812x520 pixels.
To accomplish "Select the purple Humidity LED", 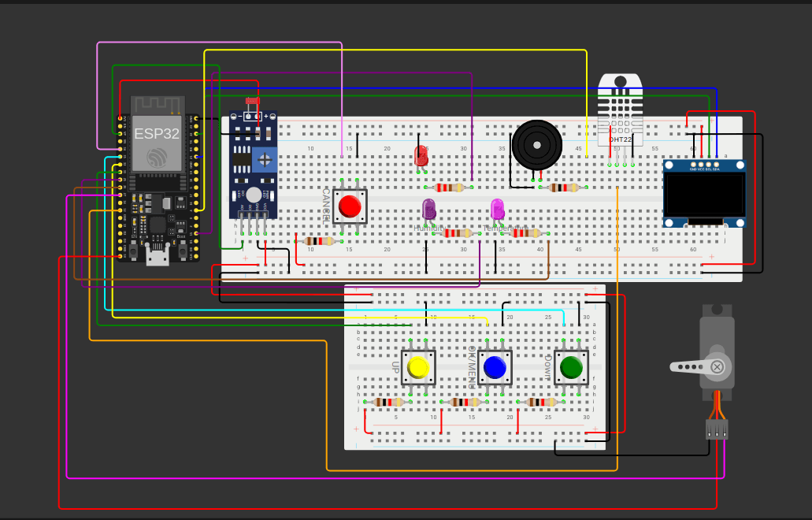I will tap(429, 209).
